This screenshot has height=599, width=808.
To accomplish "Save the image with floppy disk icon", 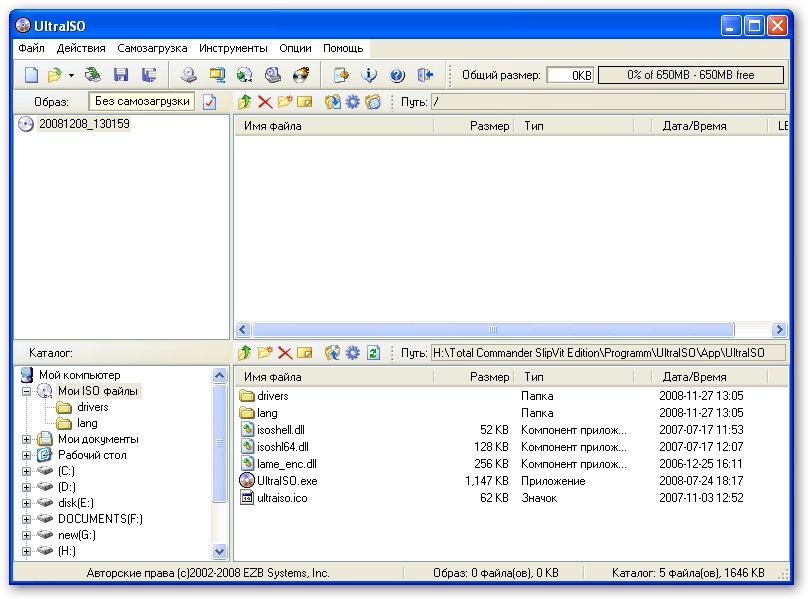I will [121, 75].
